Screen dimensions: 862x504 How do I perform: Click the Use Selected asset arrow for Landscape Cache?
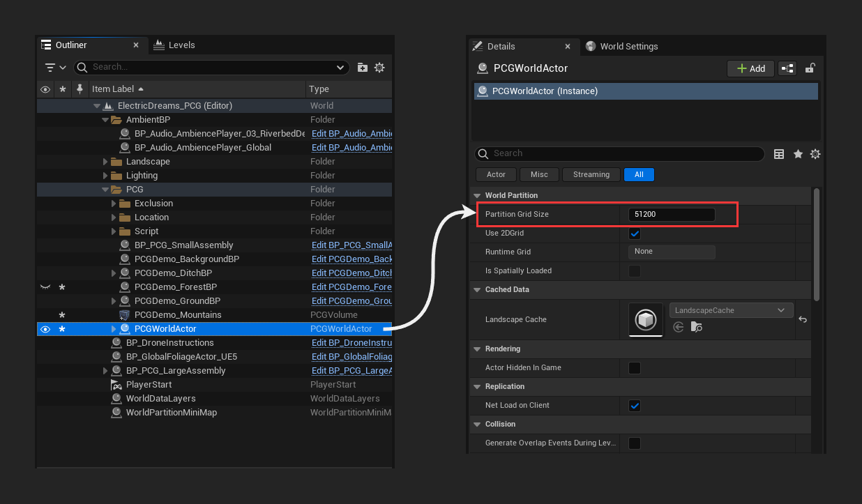pyautogui.click(x=679, y=327)
